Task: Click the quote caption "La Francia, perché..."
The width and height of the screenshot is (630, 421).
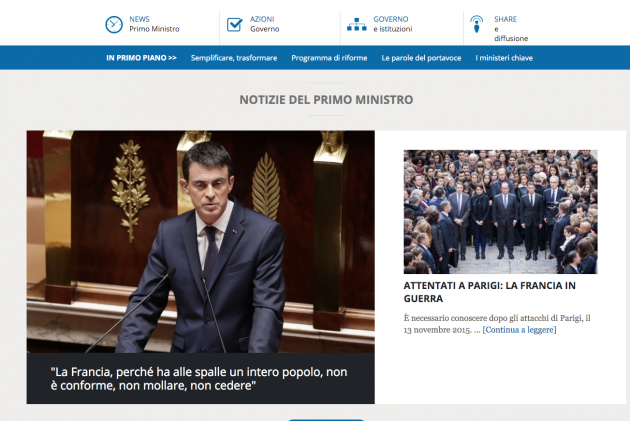Action: coord(200,378)
